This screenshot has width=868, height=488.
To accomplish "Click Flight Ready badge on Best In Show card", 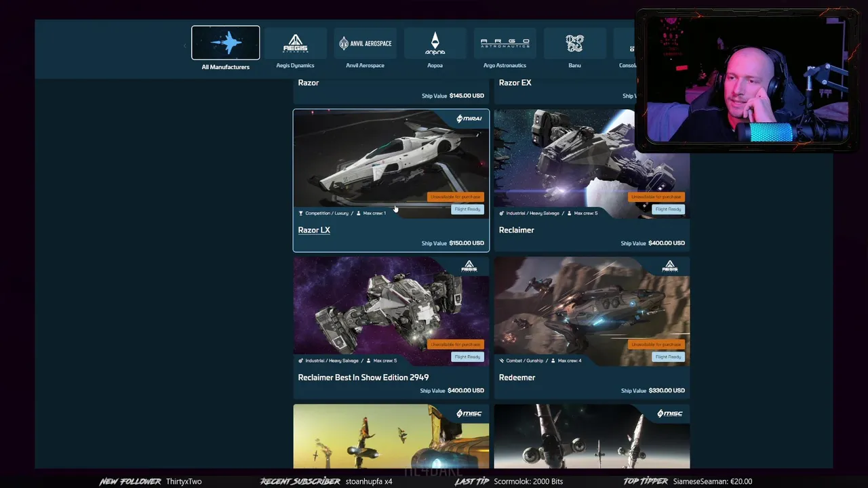I will click(x=467, y=357).
